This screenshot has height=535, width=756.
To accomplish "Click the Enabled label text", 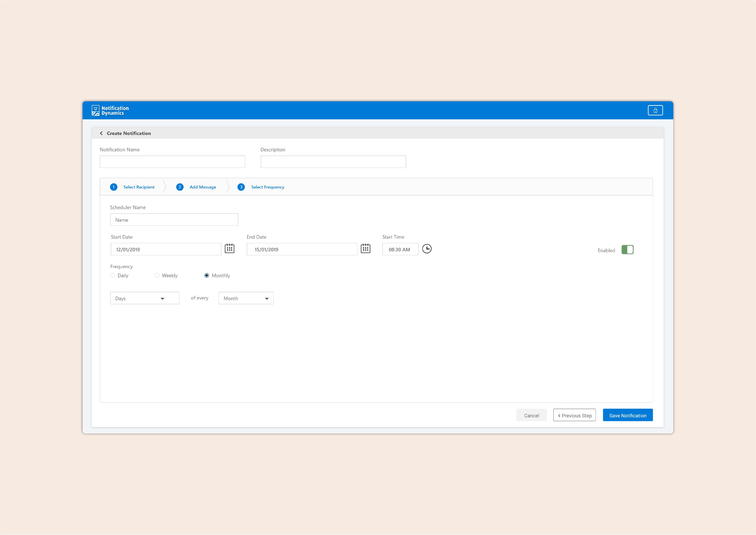I will 606,250.
